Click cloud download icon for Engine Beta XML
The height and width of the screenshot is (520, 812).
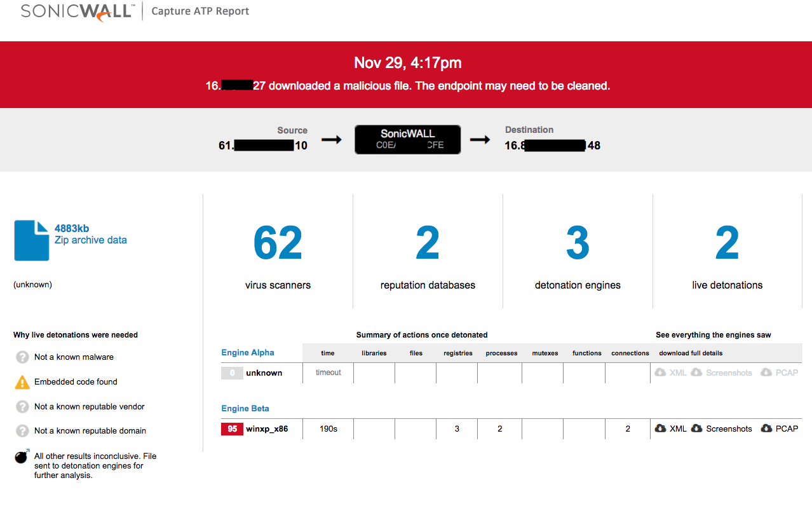click(x=660, y=428)
